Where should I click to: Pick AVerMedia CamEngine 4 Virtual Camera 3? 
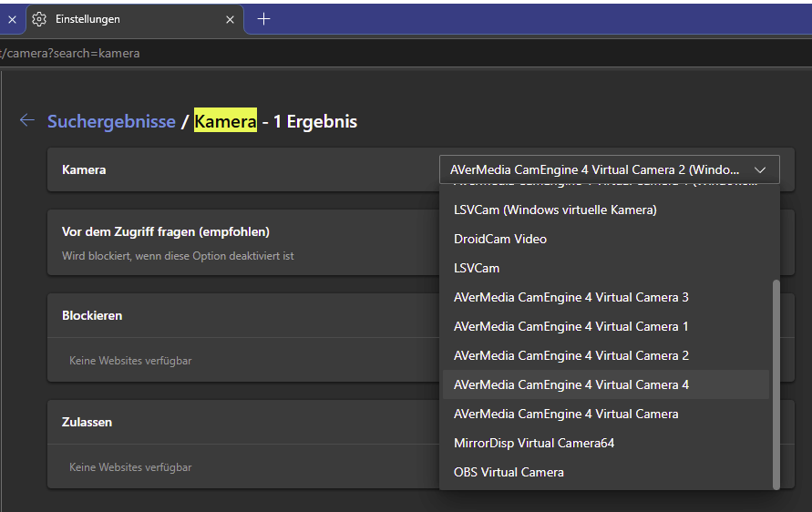pos(606,297)
